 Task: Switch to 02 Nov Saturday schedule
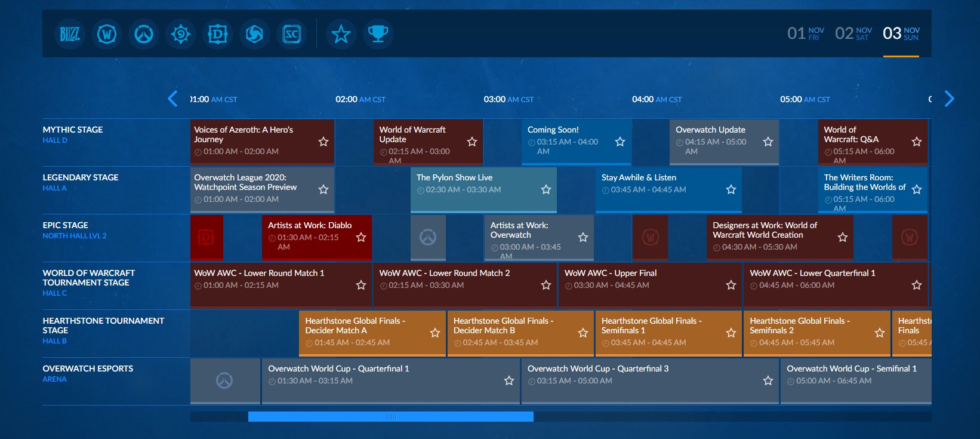[853, 33]
